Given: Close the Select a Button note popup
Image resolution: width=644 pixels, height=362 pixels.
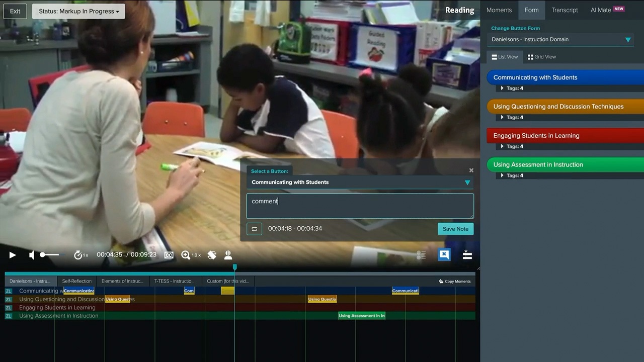Looking at the screenshot, I should 471,170.
